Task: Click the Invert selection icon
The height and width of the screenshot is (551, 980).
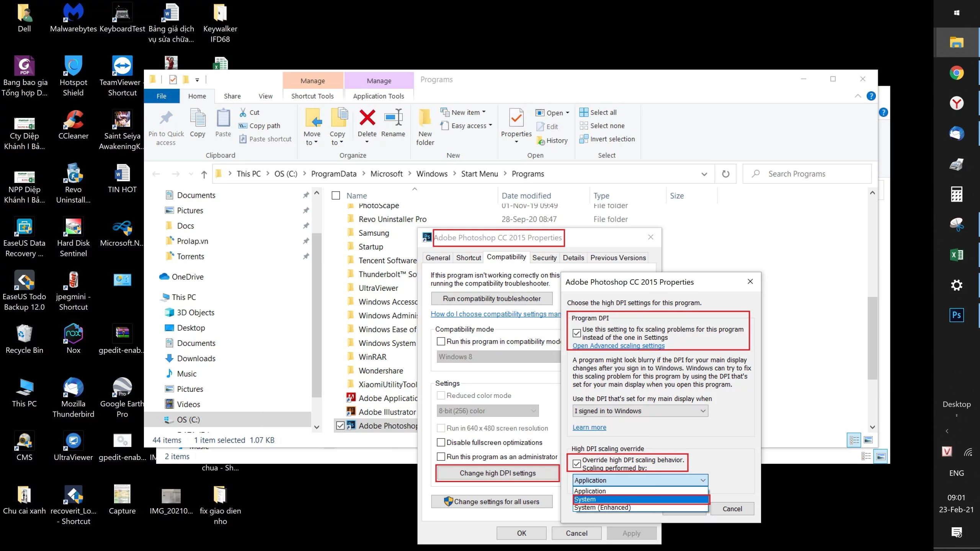Action: tap(584, 139)
